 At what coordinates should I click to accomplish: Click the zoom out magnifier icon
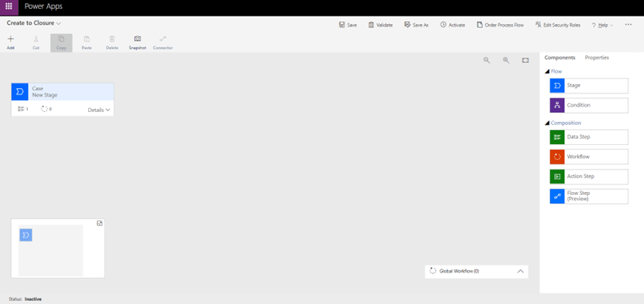pos(487,61)
